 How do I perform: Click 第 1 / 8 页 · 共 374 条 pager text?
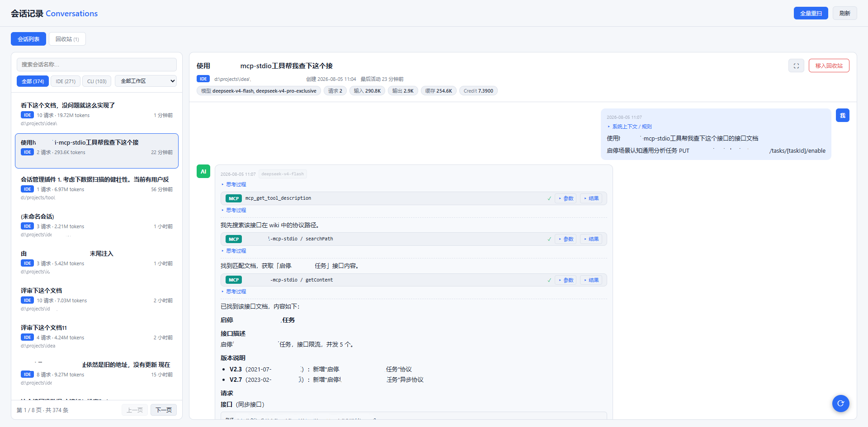(x=42, y=410)
